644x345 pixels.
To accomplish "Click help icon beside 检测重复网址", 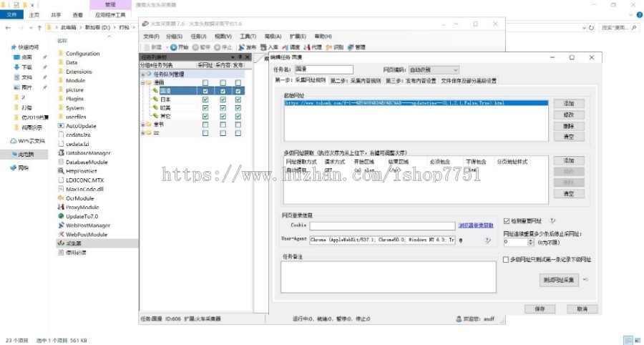I will click(552, 221).
